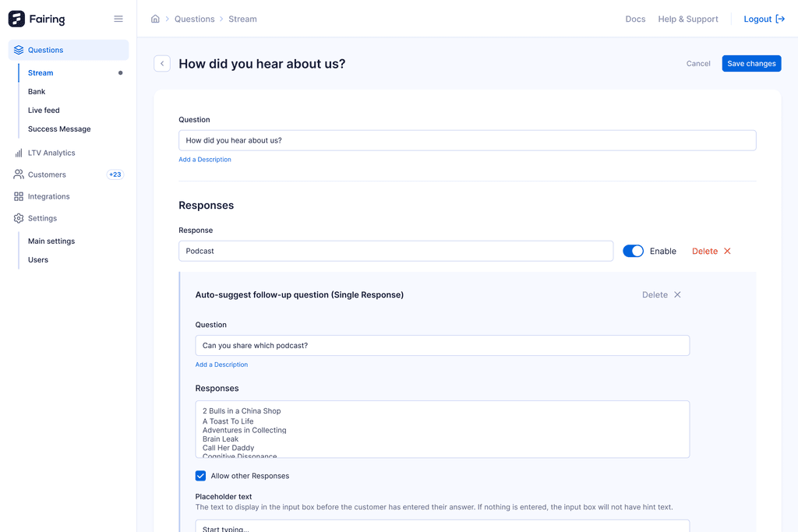Image resolution: width=798 pixels, height=532 pixels.
Task: Click the back chevron next to the question title
Action: pyautogui.click(x=161, y=63)
